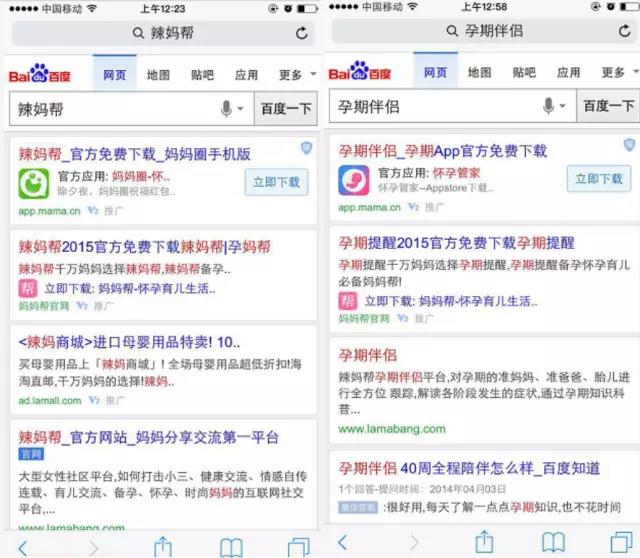Open voice input options beside 辣妈帮 field
Image resolution: width=640 pixels, height=558 pixels.
click(x=231, y=109)
